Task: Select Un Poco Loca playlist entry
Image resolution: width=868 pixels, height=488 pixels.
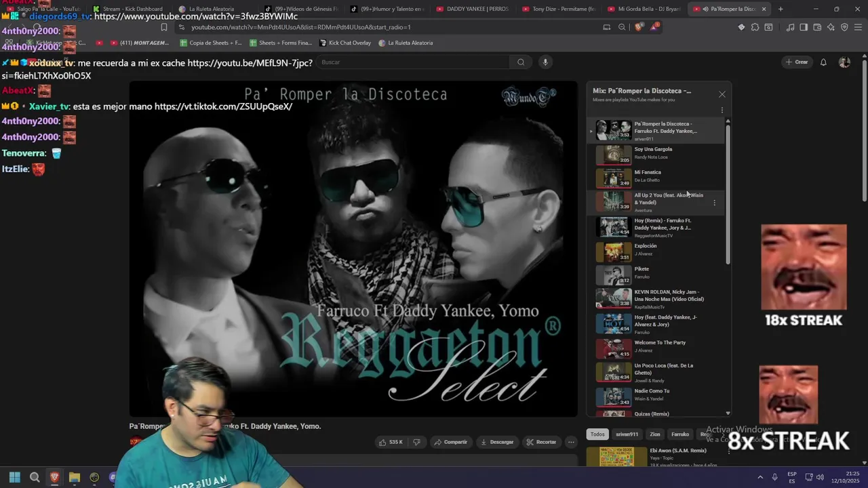Action: tap(656, 372)
